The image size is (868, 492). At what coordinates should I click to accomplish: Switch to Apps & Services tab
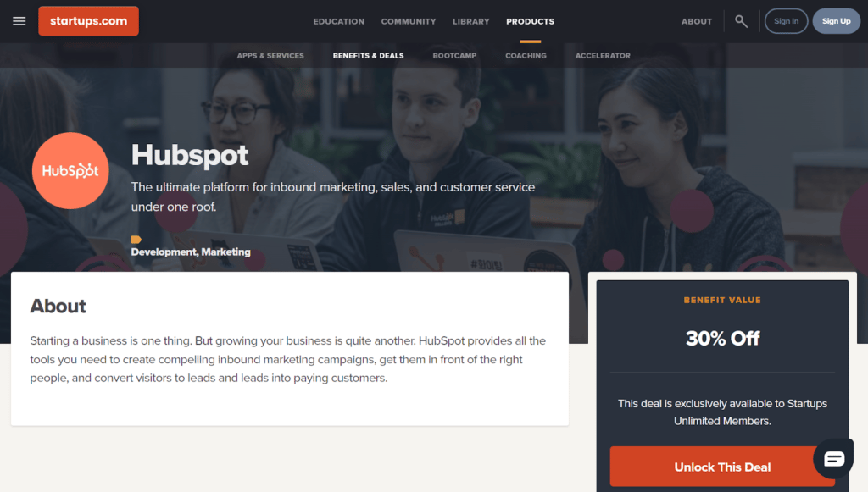pos(270,56)
